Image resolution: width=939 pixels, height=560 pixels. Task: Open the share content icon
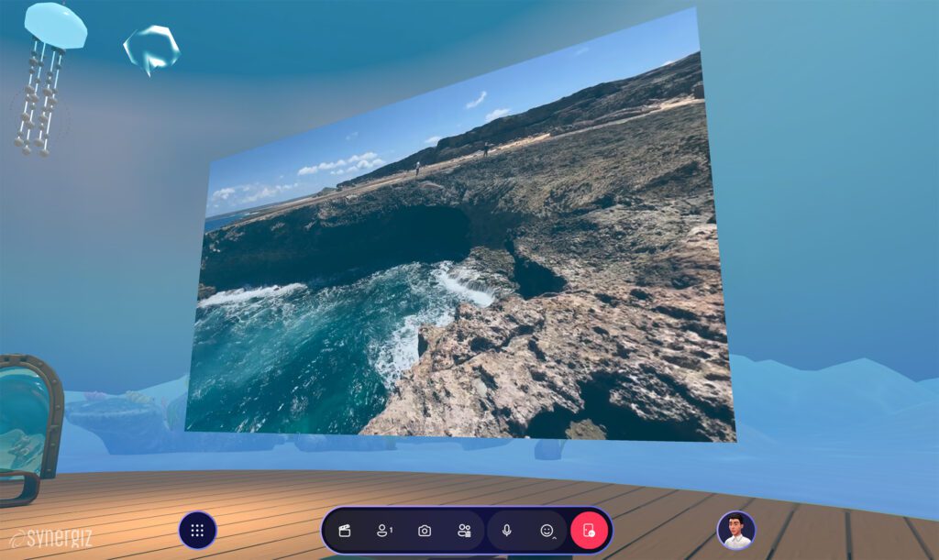(x=464, y=531)
